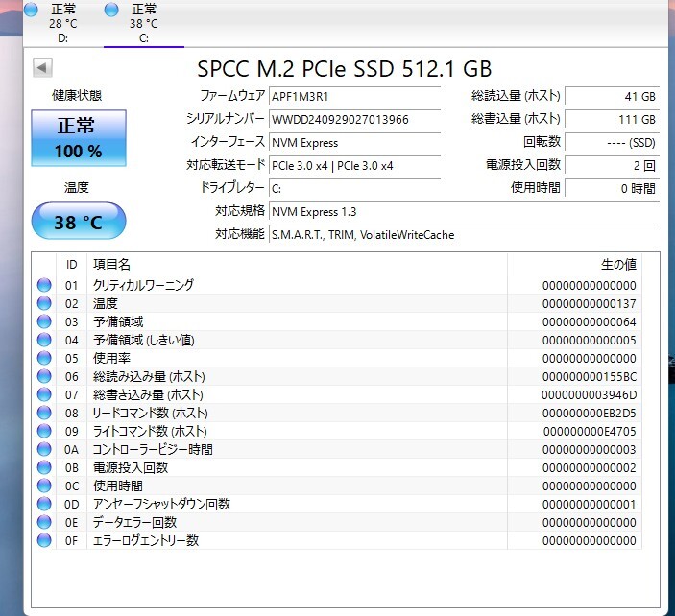Click the 項目名 column header

click(x=297, y=265)
